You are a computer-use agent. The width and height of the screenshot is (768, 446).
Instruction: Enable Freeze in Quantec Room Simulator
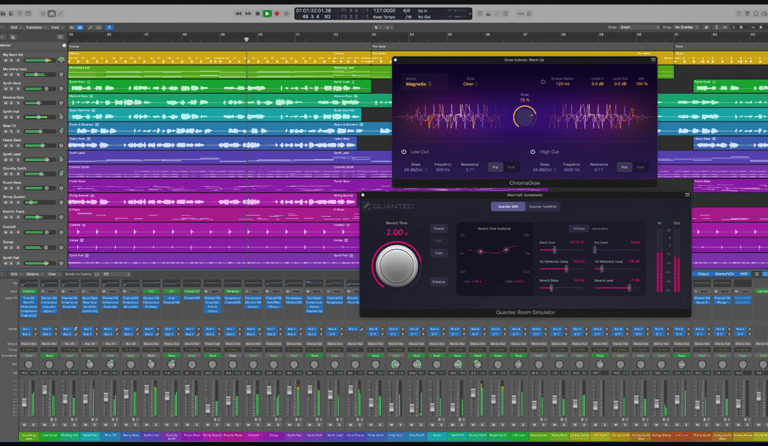click(438, 229)
